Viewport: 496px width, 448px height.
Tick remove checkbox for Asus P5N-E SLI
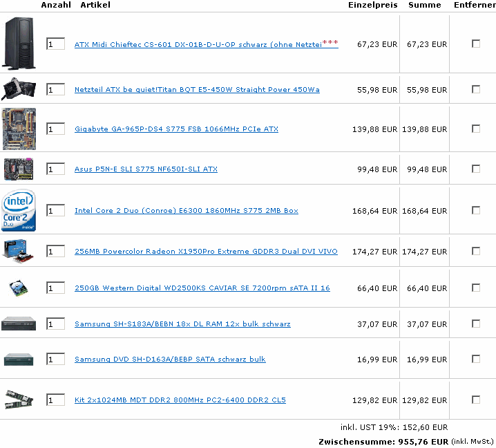click(476, 169)
